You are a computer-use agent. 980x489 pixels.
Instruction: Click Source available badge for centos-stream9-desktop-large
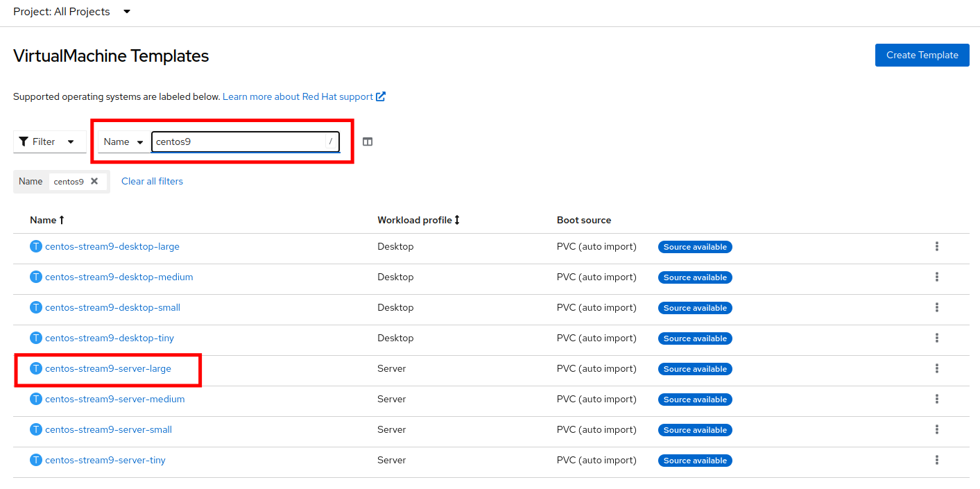695,247
